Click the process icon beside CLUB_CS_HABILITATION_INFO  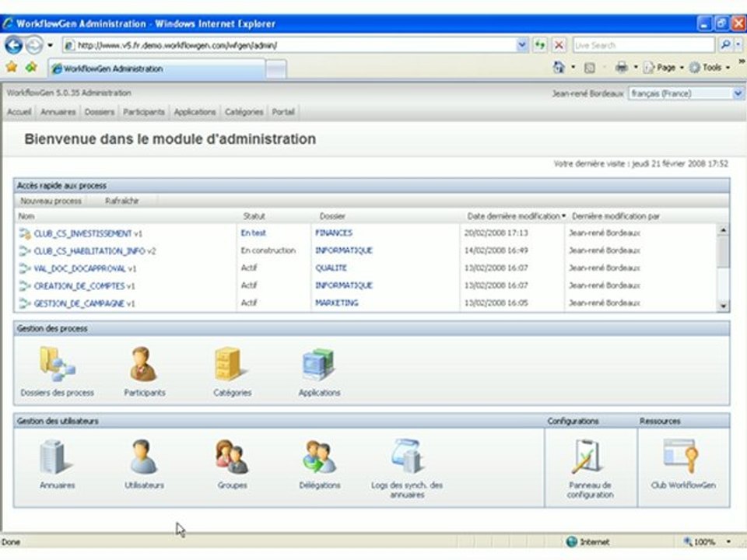pyautogui.click(x=25, y=251)
